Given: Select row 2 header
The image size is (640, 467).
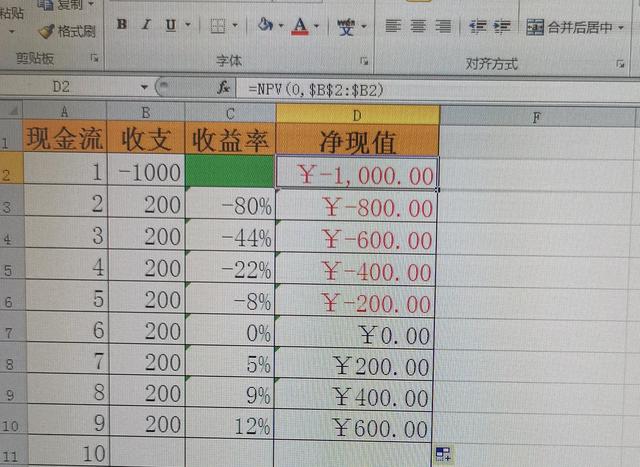Looking at the screenshot, I should [11, 169].
